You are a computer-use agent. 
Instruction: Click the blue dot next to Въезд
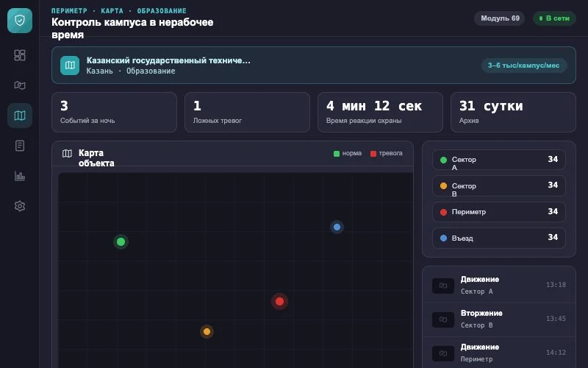click(x=443, y=238)
